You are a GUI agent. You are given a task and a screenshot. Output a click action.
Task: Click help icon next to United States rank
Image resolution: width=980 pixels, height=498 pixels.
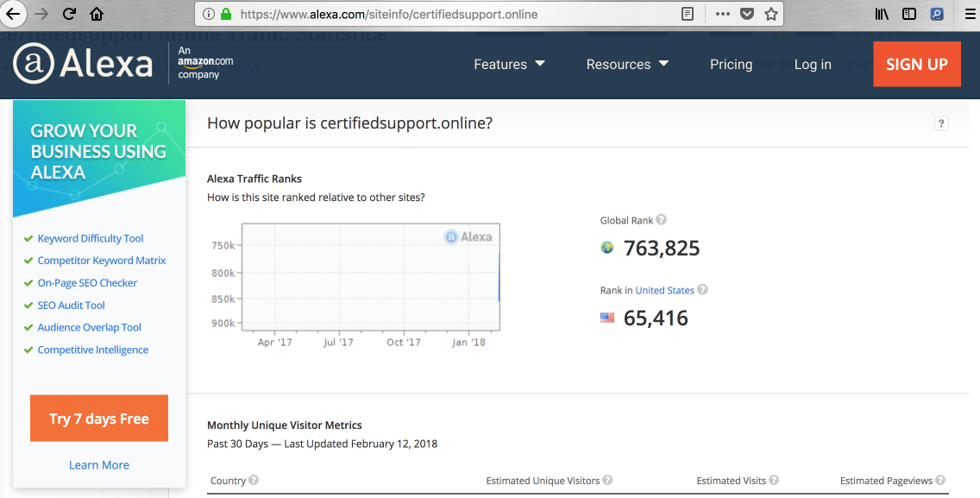(702, 290)
